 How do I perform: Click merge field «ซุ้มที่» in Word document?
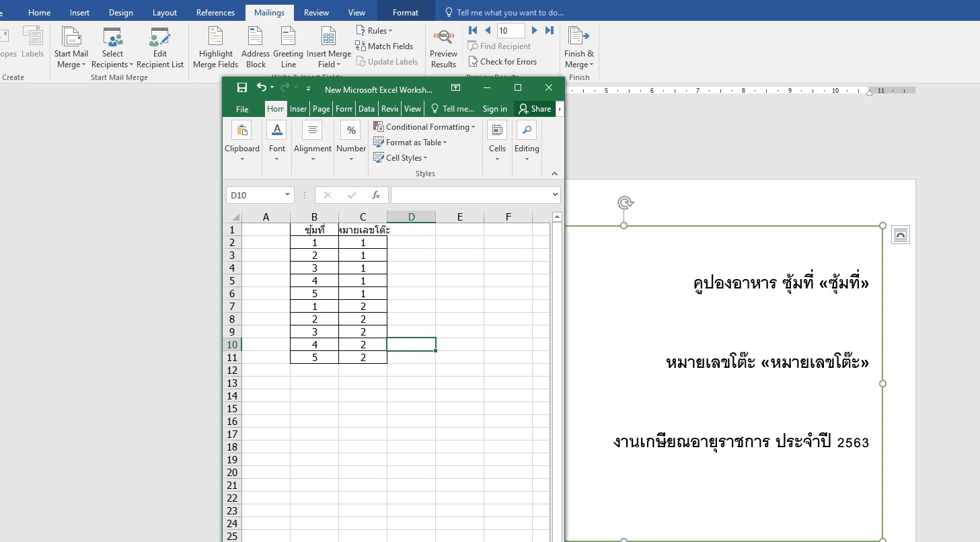click(845, 283)
